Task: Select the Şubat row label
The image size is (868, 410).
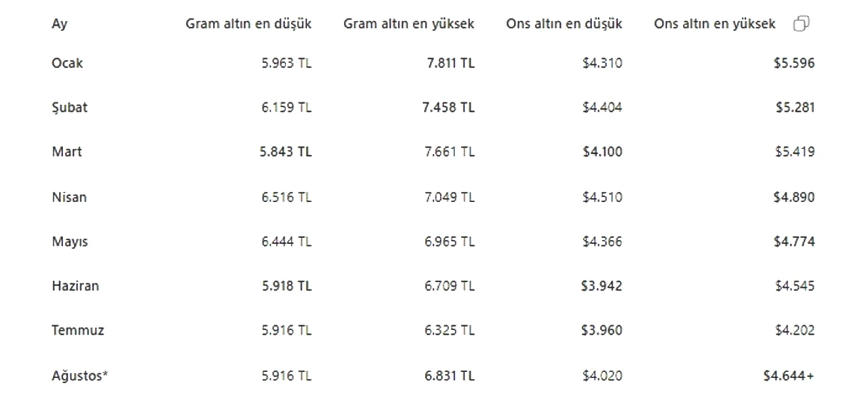Action: click(x=69, y=108)
